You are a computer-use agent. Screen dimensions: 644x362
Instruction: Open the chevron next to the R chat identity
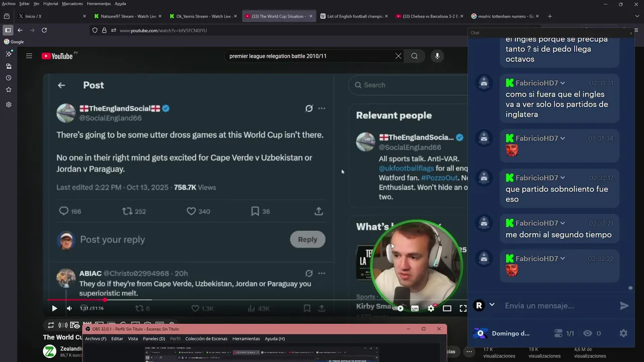point(492,305)
